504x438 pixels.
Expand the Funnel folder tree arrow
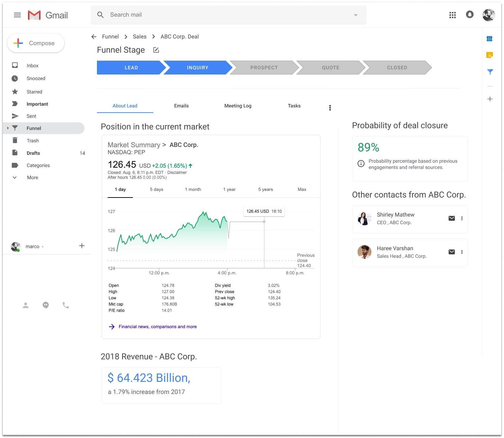pos(8,128)
